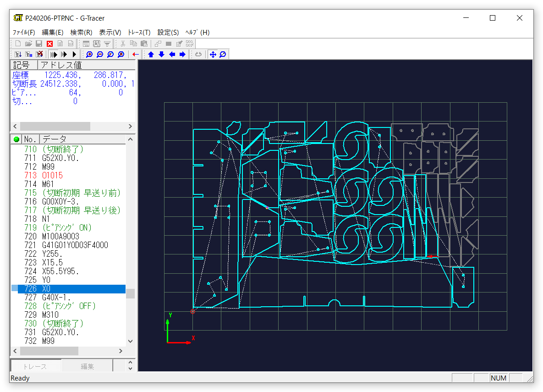Open the open-file folder icon
Image resolution: width=543 pixels, height=392 pixels.
28,44
